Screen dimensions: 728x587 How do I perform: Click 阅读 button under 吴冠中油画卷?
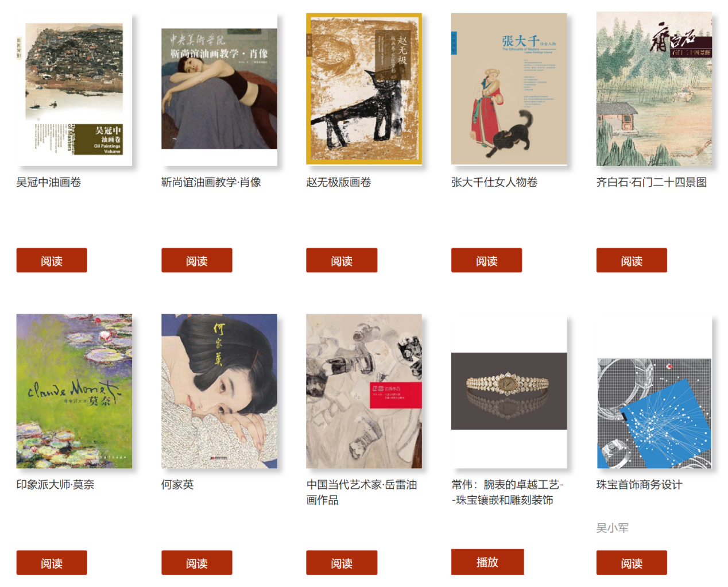[52, 260]
